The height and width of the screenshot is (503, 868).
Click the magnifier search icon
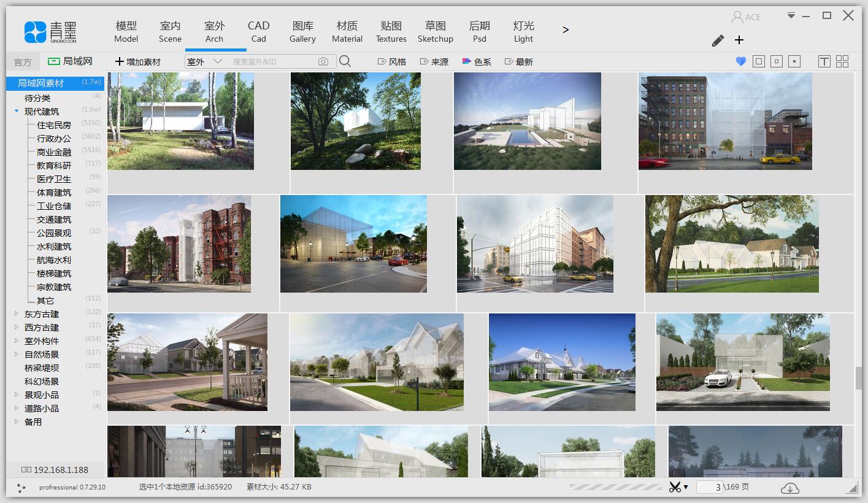(345, 61)
